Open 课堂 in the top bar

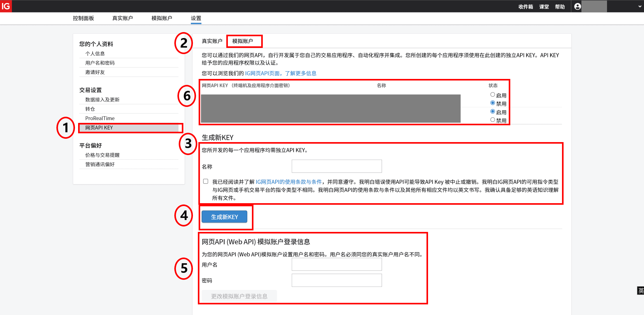click(x=544, y=7)
